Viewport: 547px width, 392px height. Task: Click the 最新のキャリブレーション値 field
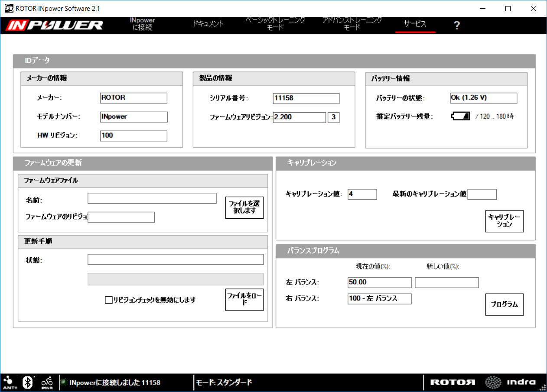pyautogui.click(x=482, y=194)
